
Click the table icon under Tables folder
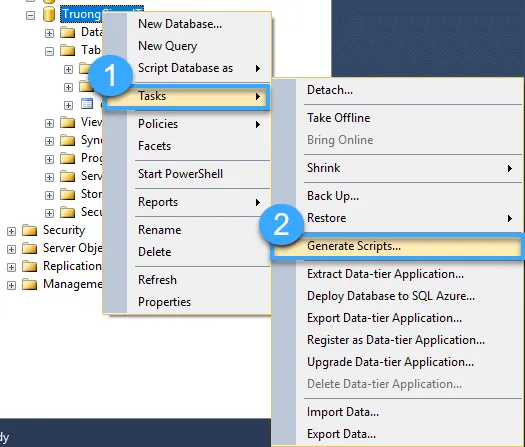pyautogui.click(x=87, y=104)
